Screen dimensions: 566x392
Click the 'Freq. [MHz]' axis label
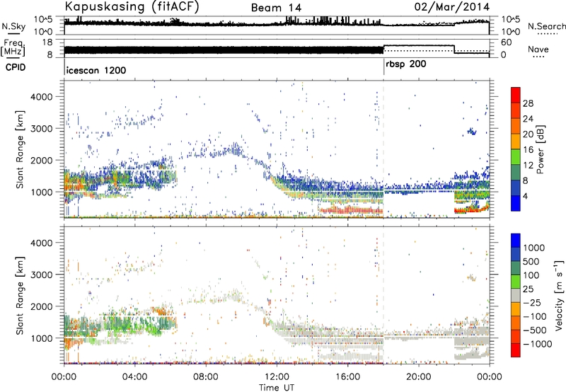(13, 47)
